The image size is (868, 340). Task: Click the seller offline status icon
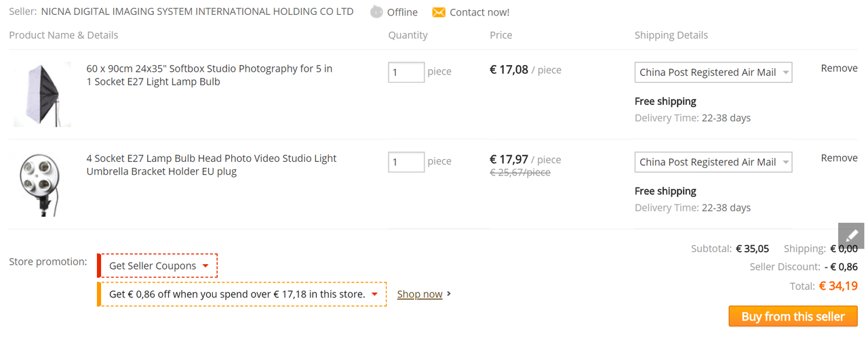376,12
